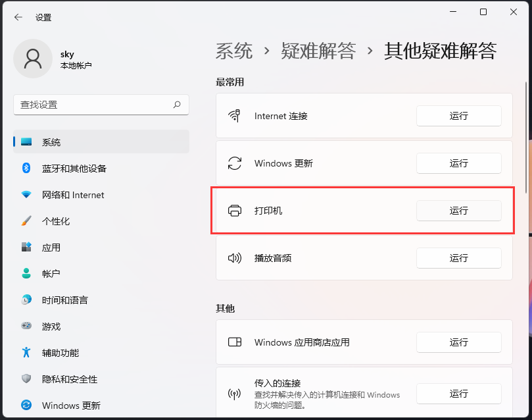Screen dimensions: 532x420
Task: Select 帐户 in the sidebar
Action: pos(101,274)
